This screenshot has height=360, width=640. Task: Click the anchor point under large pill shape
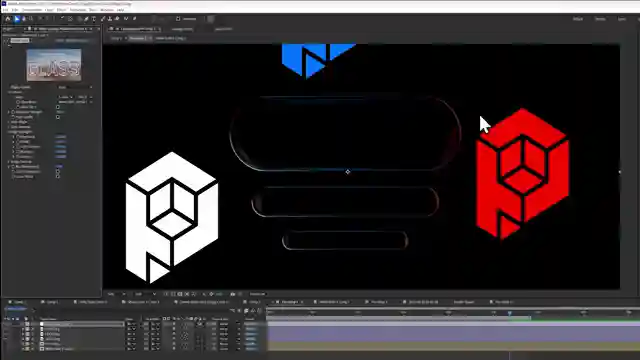click(x=348, y=172)
